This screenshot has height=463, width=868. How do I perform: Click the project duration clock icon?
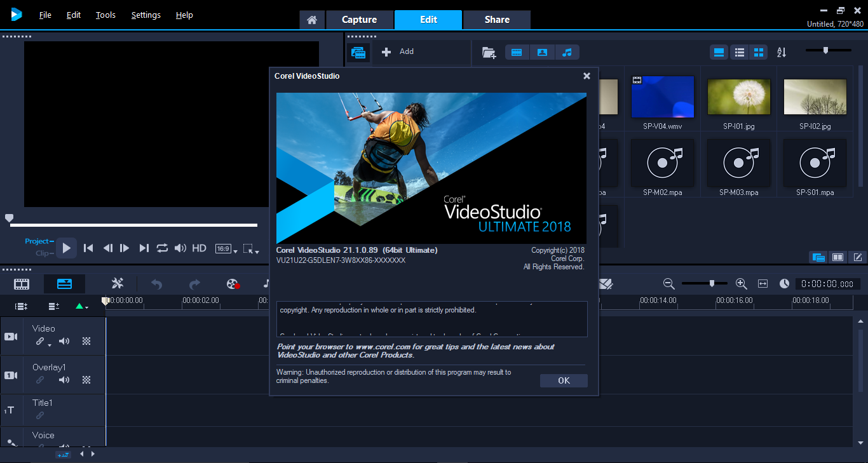pyautogui.click(x=785, y=284)
